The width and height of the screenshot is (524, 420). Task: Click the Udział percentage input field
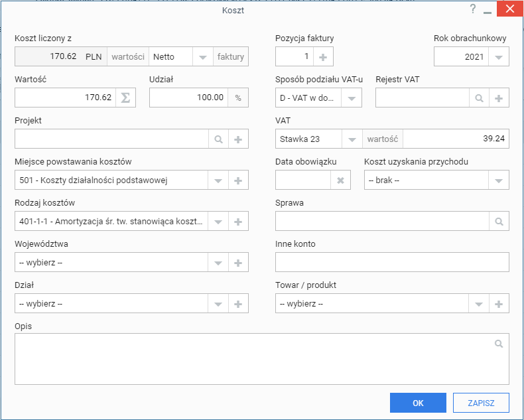pos(189,98)
